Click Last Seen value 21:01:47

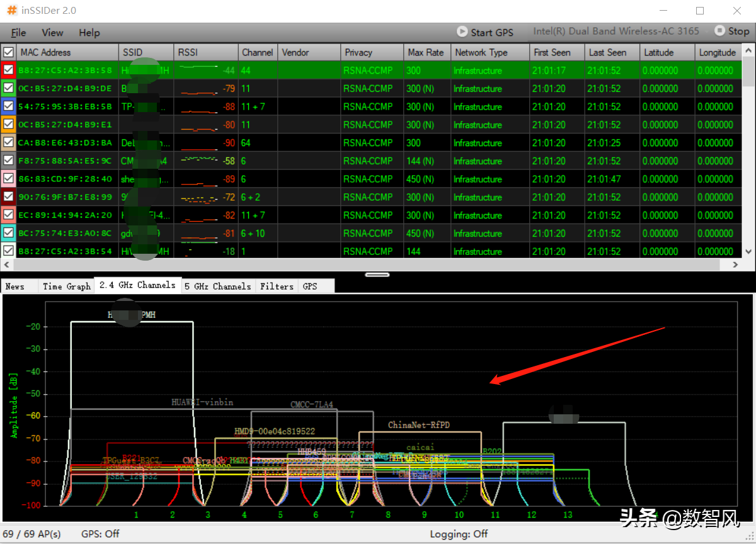click(x=604, y=179)
